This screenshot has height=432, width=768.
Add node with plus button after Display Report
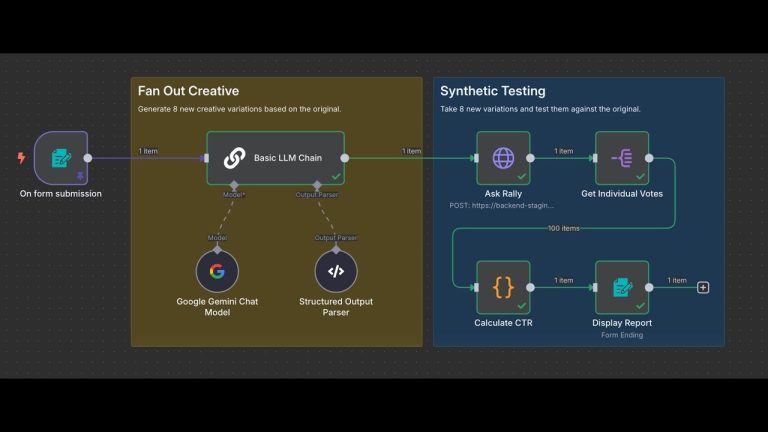click(703, 288)
